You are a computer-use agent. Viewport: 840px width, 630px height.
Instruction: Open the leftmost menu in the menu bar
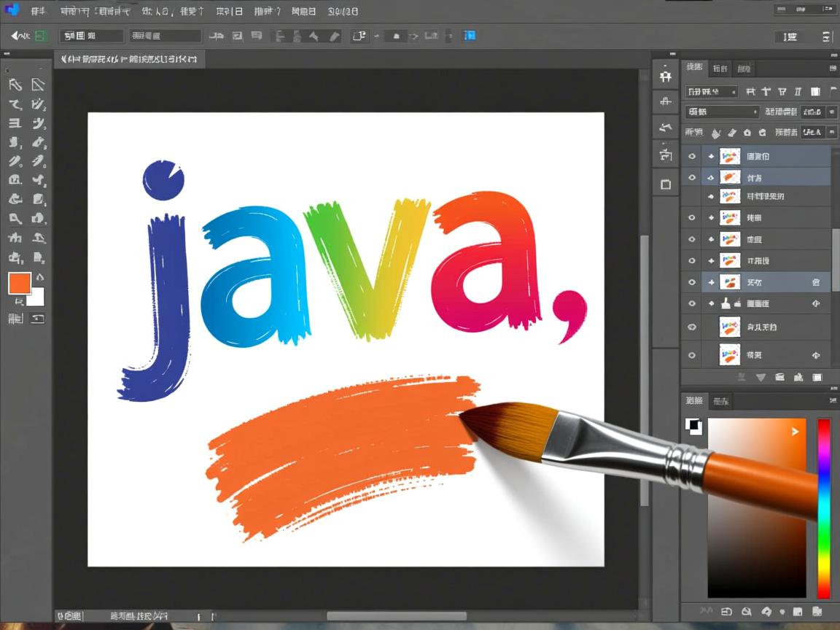[39, 11]
